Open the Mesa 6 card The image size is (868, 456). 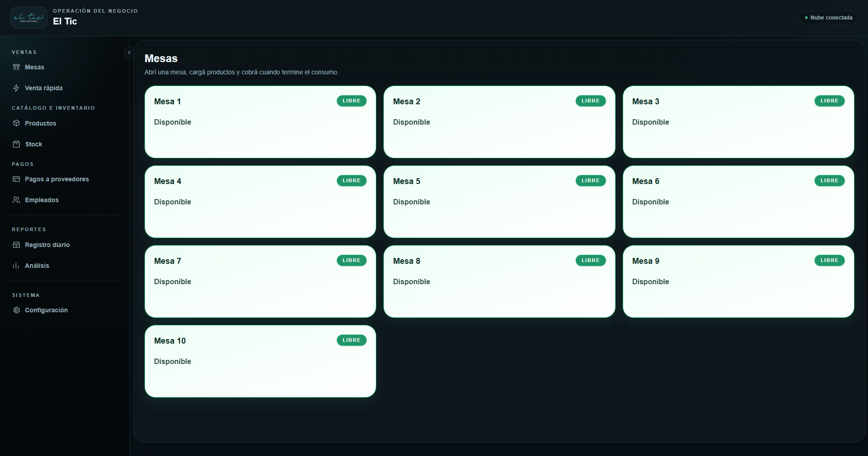point(738,202)
